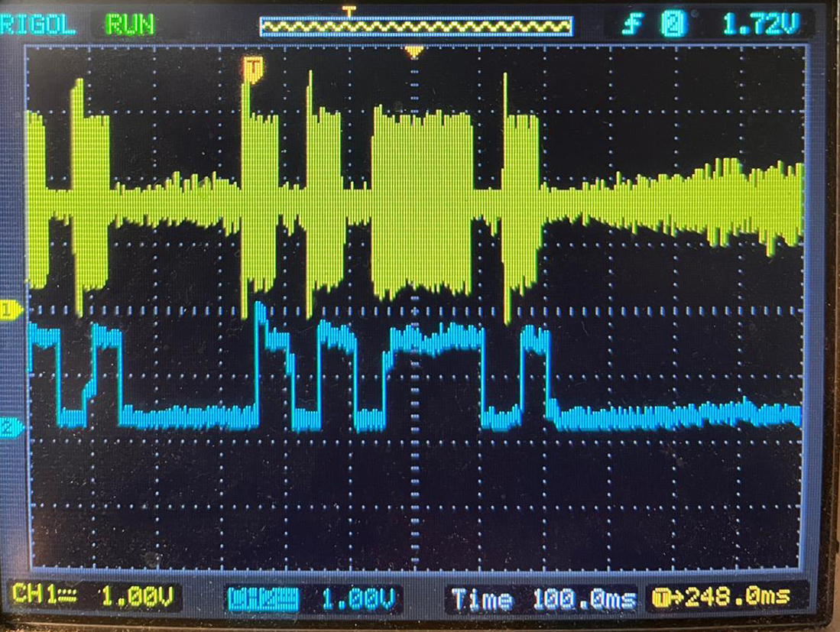The height and width of the screenshot is (632, 840).
Task: Click the green RUN status indicator
Action: pos(130,25)
